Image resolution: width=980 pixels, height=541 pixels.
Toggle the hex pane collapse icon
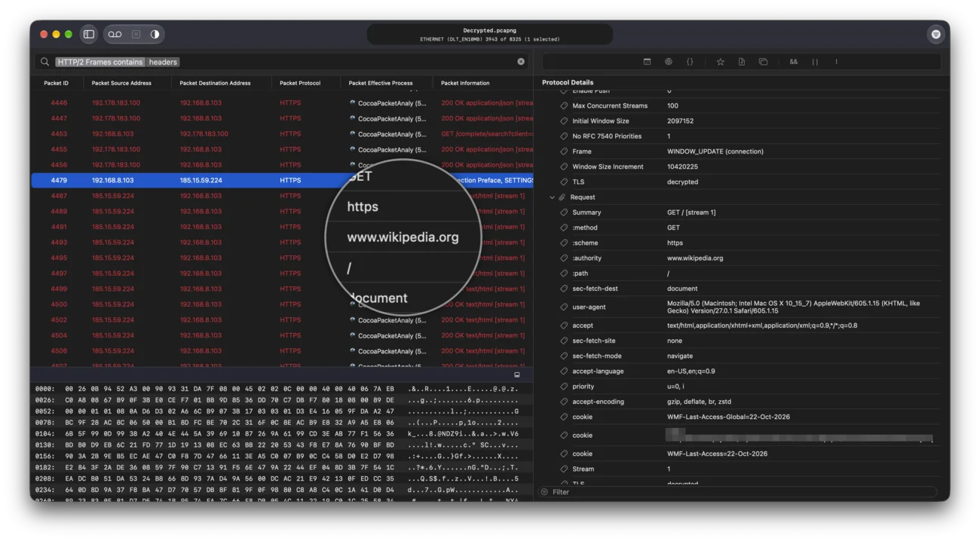click(517, 374)
